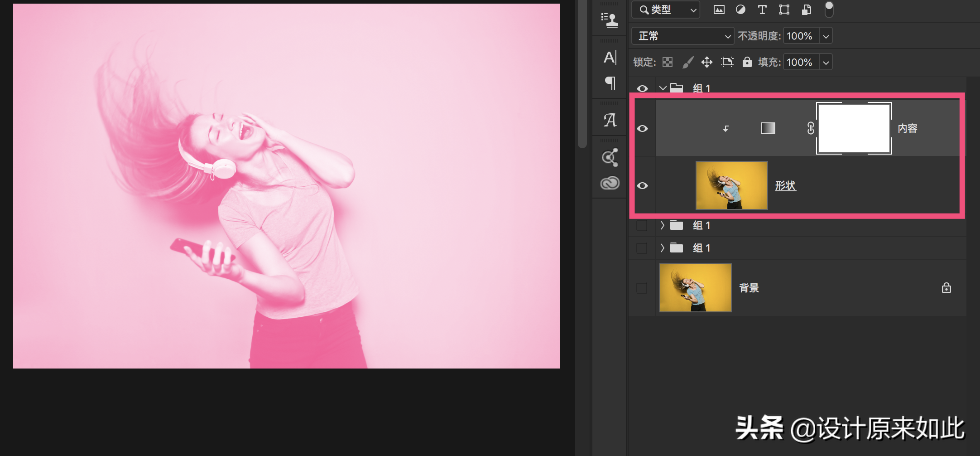Open the opacity slider dropdown arrow
This screenshot has width=980, height=456.
(826, 36)
